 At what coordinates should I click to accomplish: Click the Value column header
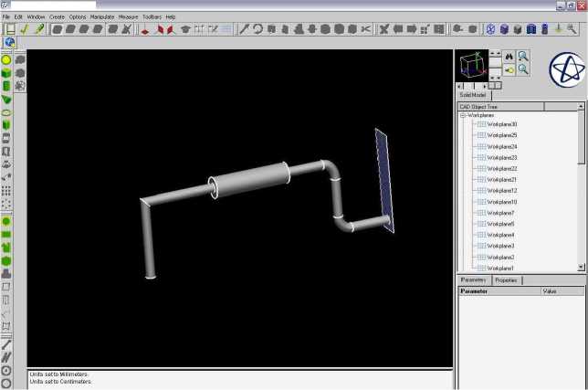coord(562,291)
